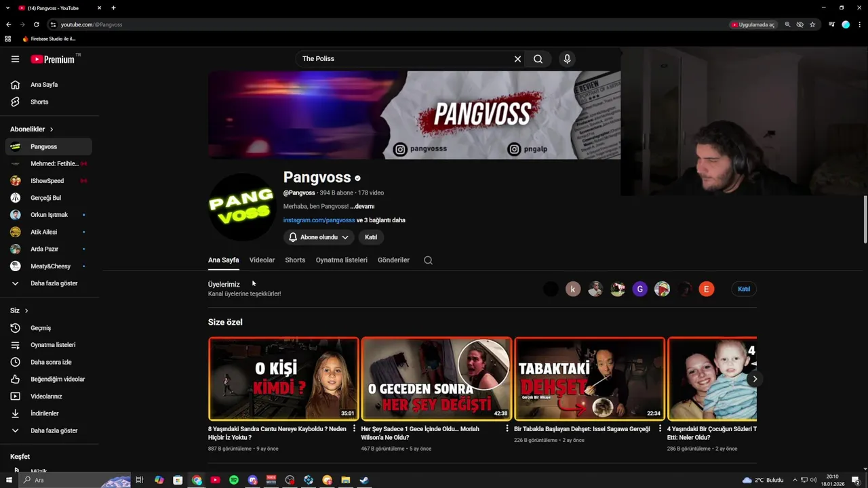This screenshot has height=488, width=868.
Task: Open the Pangvoss subscription in sidebar
Action: [48, 146]
